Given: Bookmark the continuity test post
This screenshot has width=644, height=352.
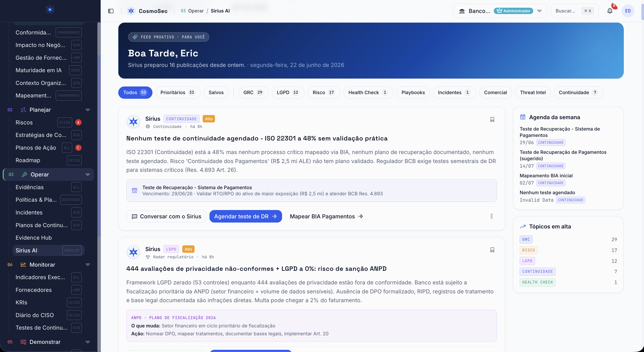Looking at the screenshot, I should tap(492, 120).
